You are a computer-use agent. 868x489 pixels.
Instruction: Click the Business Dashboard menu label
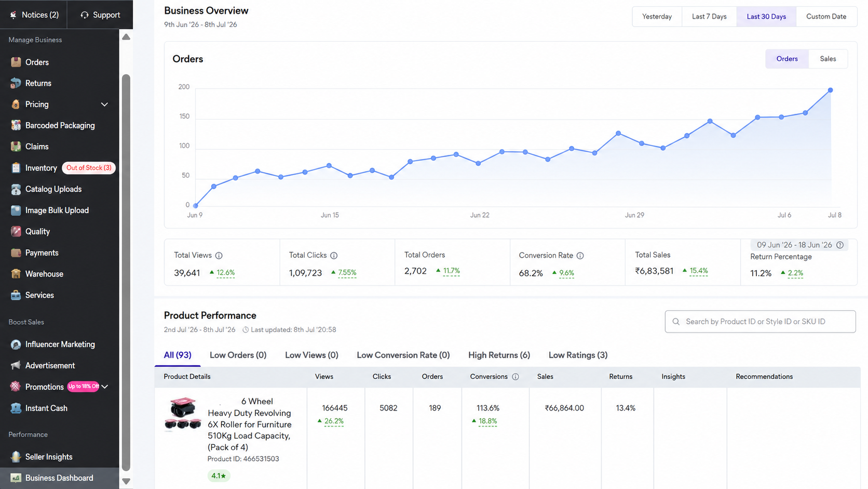pos(59,478)
